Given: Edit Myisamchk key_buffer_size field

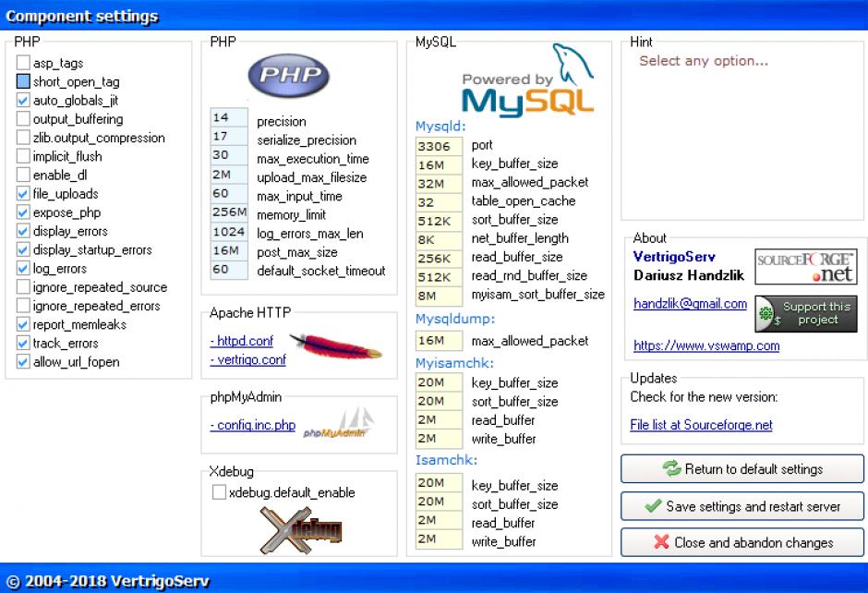Looking at the screenshot, I should (439, 382).
